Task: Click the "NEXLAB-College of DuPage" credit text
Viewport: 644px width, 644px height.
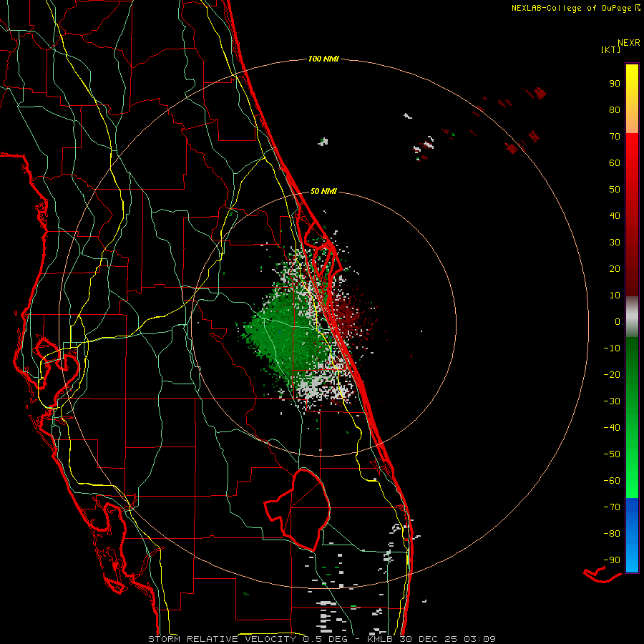Action: click(571, 8)
